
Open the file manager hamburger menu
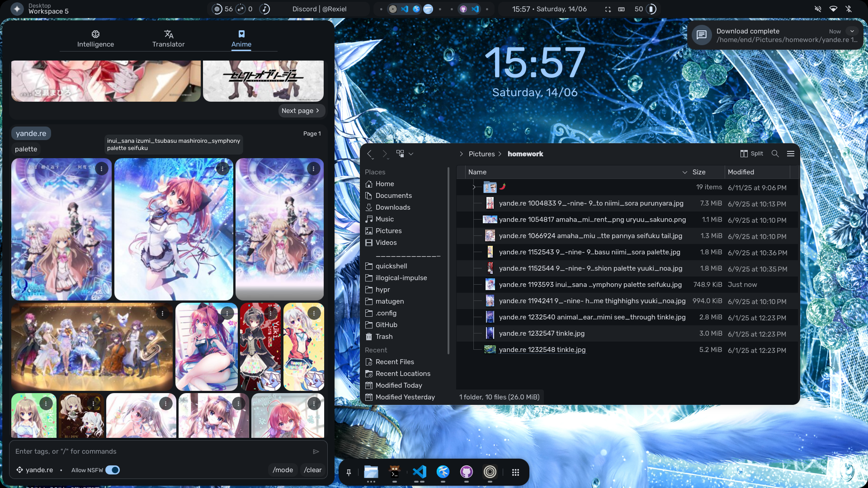pyautogui.click(x=791, y=154)
